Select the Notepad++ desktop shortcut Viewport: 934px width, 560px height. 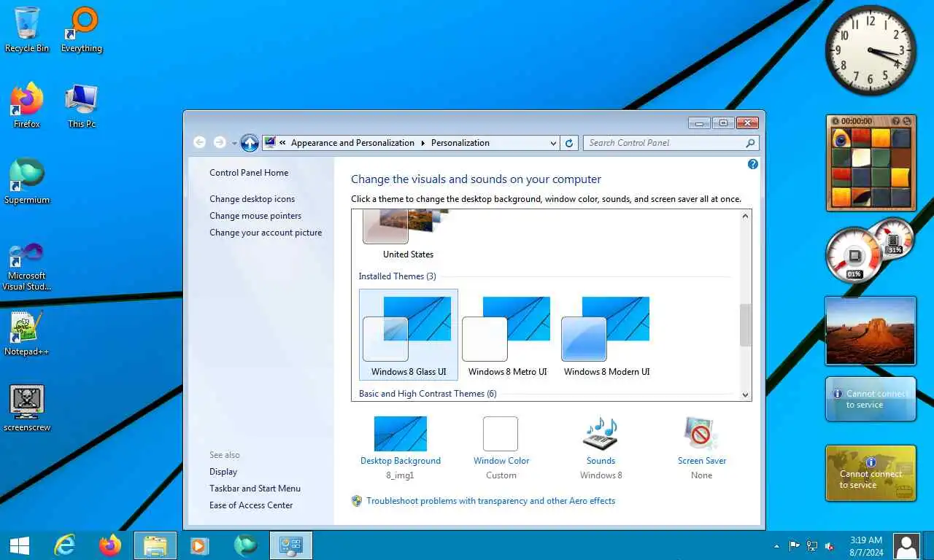pyautogui.click(x=27, y=333)
